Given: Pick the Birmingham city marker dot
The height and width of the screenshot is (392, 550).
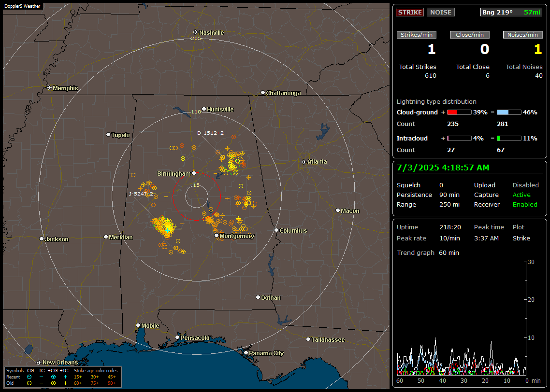Looking at the screenshot, I should pos(194,173).
